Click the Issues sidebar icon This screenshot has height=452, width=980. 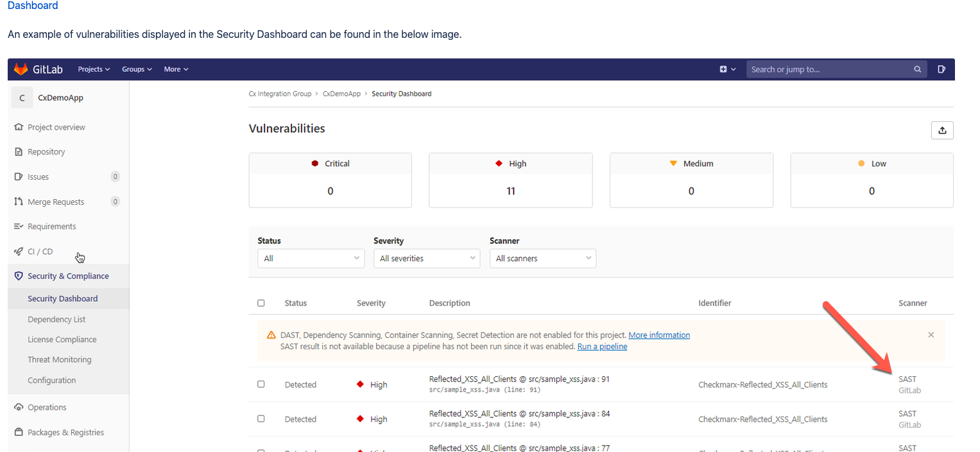tap(19, 177)
